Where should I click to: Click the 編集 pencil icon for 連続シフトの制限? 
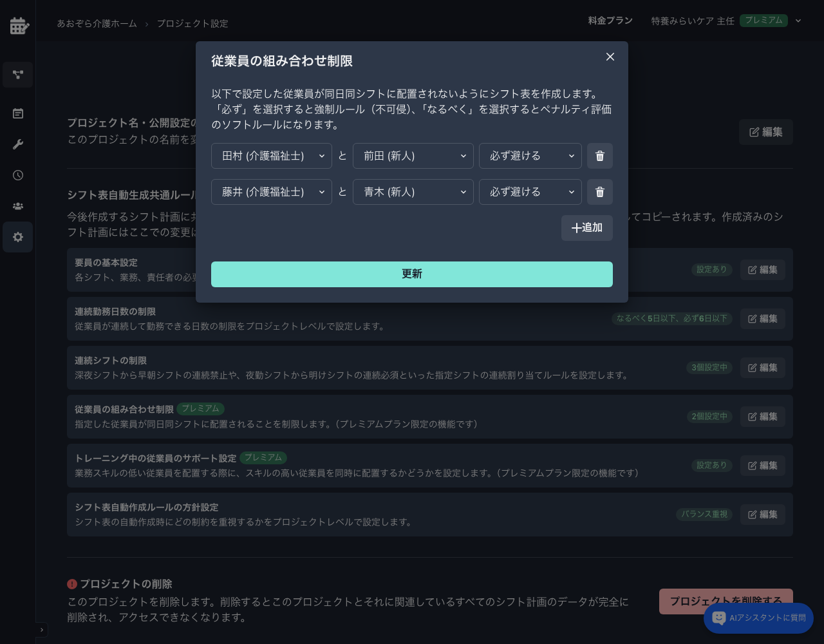pyautogui.click(x=753, y=368)
